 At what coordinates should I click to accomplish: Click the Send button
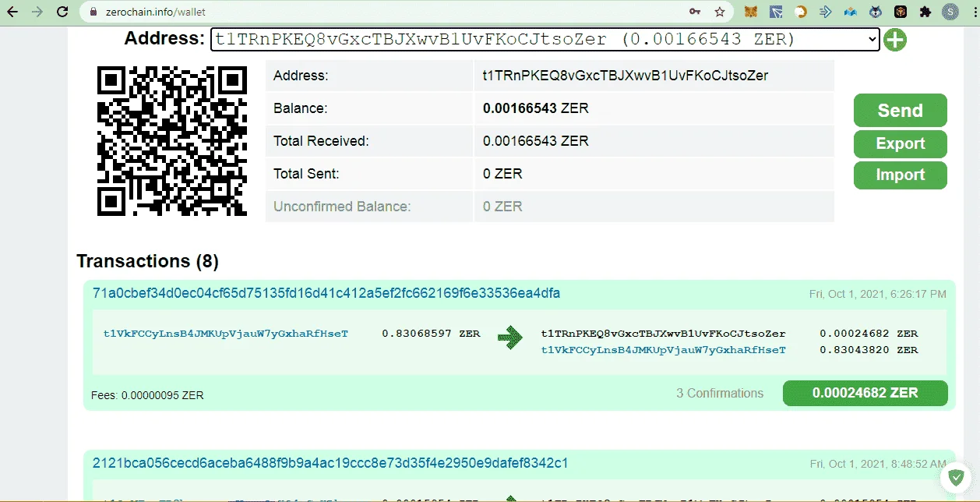pyautogui.click(x=900, y=111)
